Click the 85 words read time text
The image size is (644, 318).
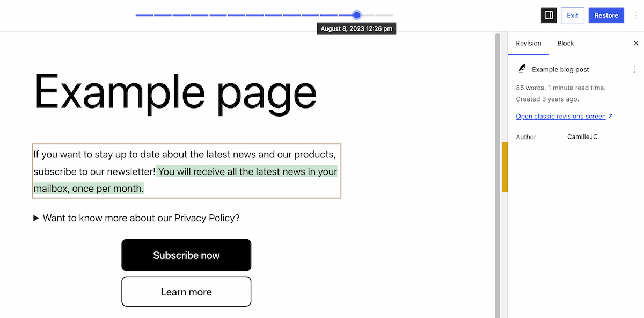560,88
